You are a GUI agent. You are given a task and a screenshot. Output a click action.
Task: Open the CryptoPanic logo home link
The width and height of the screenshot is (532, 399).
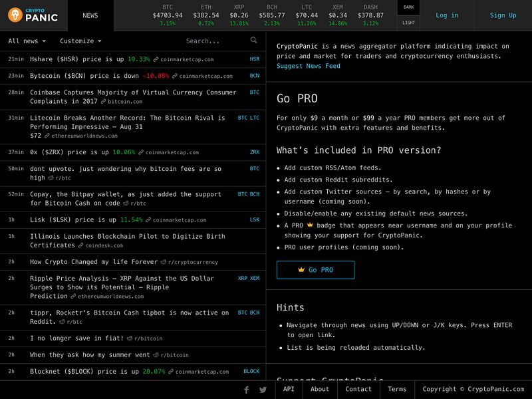[x=33, y=15]
